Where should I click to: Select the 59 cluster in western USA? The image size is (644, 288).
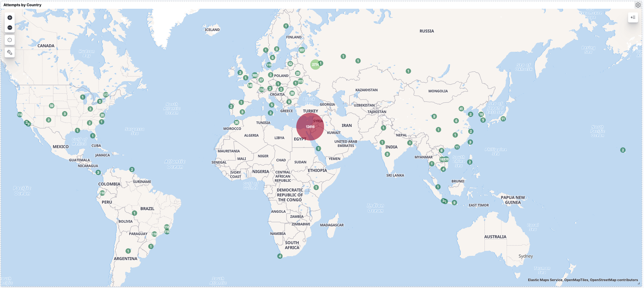pos(52,106)
